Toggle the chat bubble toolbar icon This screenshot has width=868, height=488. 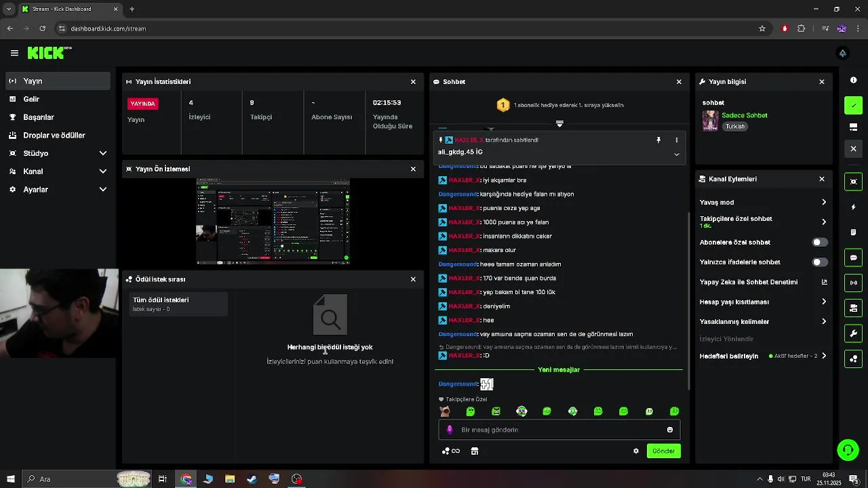[x=853, y=258]
